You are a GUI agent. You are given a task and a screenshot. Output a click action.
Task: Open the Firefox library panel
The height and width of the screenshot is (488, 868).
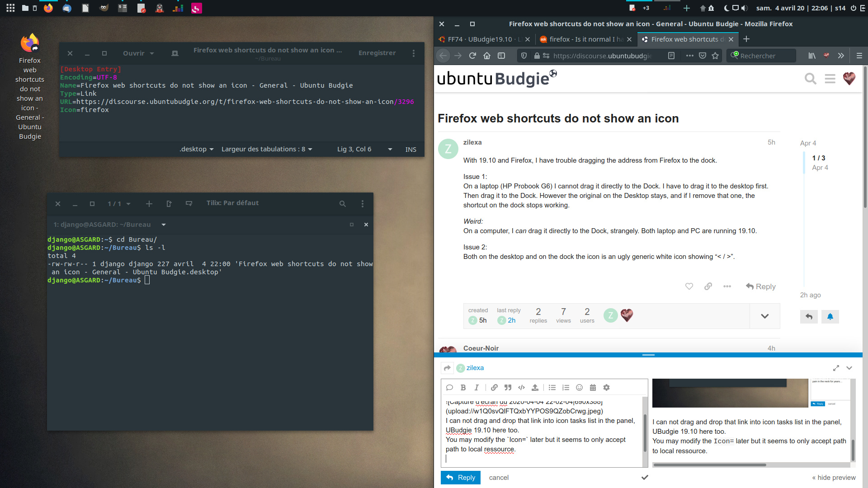[x=812, y=56]
